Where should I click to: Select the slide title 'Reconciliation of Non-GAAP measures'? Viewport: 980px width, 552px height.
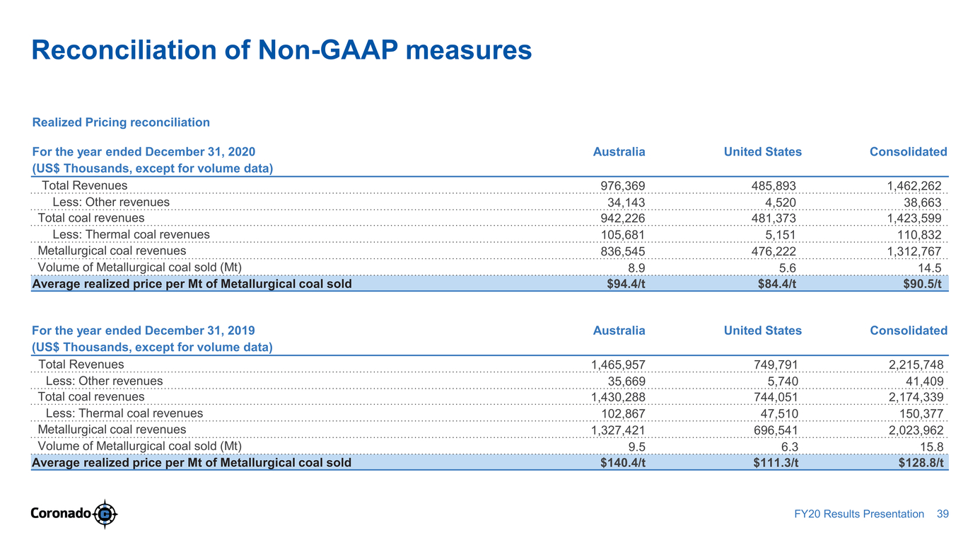click(282, 50)
